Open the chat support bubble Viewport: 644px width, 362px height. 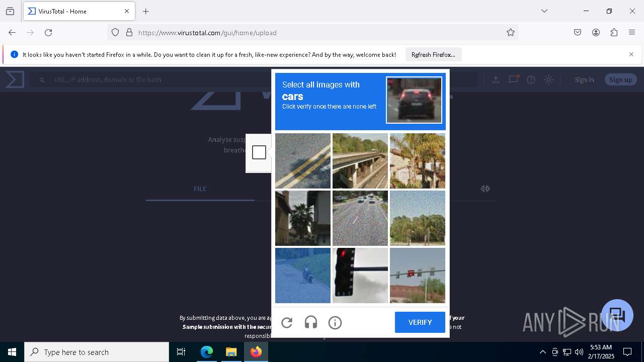[x=617, y=315]
